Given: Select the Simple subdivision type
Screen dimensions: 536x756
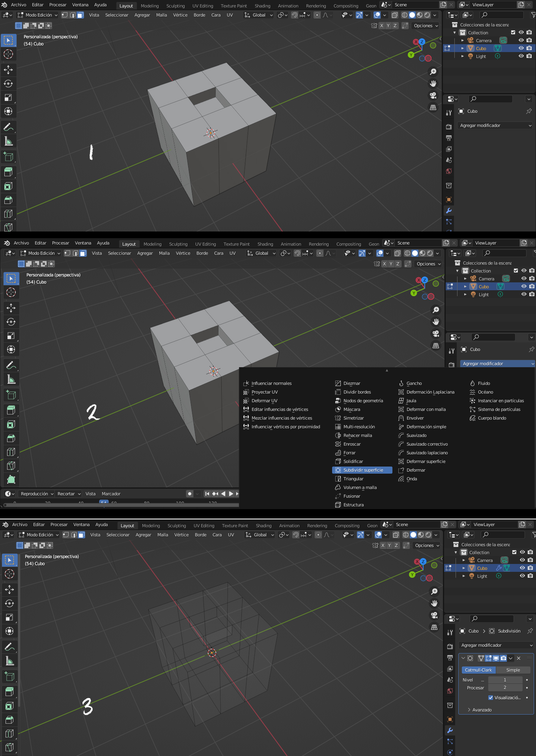Looking at the screenshot, I should 513,670.
